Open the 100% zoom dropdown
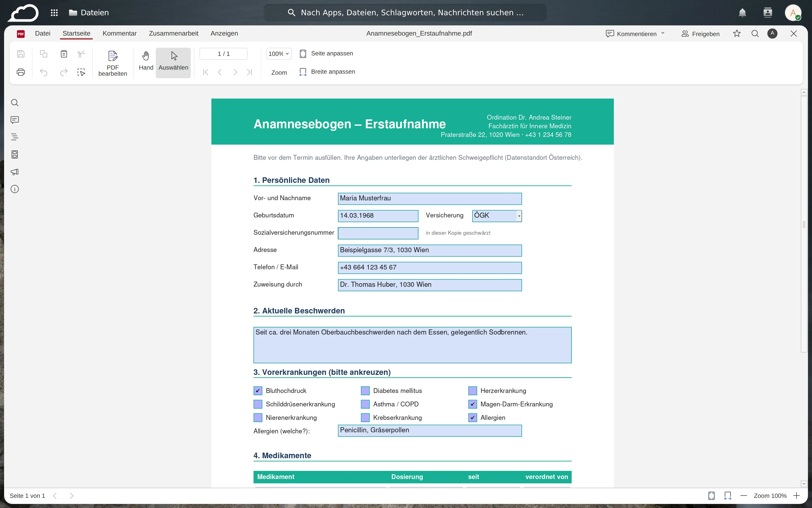Image resolution: width=812 pixels, height=508 pixels. [x=279, y=54]
